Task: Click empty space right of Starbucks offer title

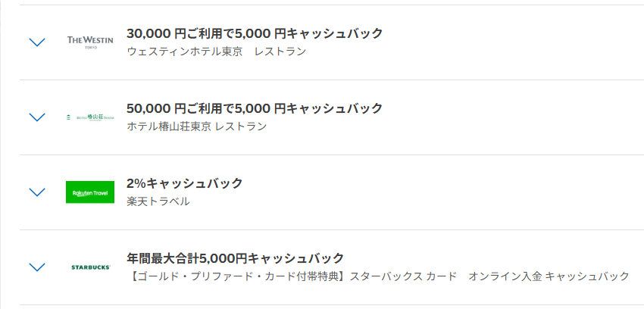Action: tap(492, 258)
